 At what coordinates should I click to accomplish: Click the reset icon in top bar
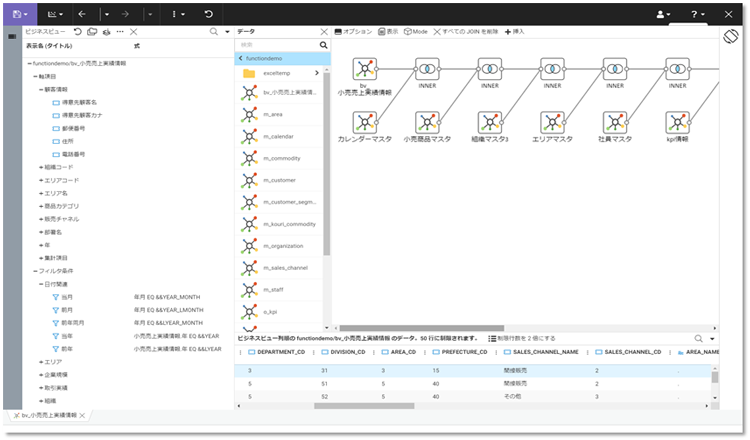(209, 14)
